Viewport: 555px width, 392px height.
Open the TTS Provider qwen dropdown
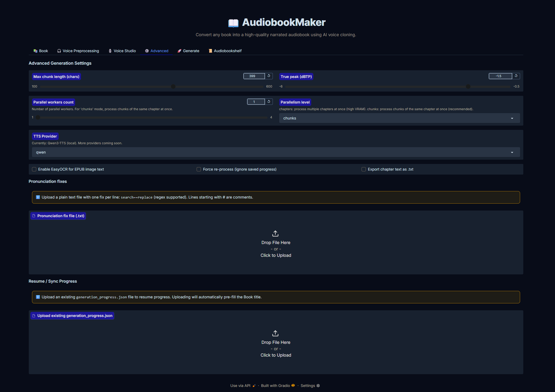276,152
